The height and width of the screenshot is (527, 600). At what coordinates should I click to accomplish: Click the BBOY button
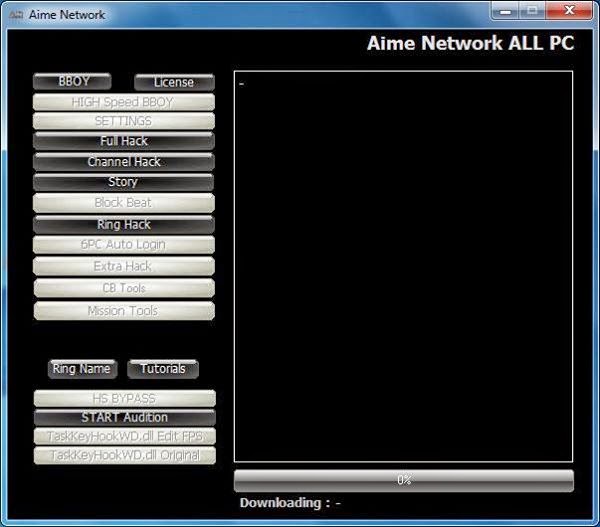(72, 82)
